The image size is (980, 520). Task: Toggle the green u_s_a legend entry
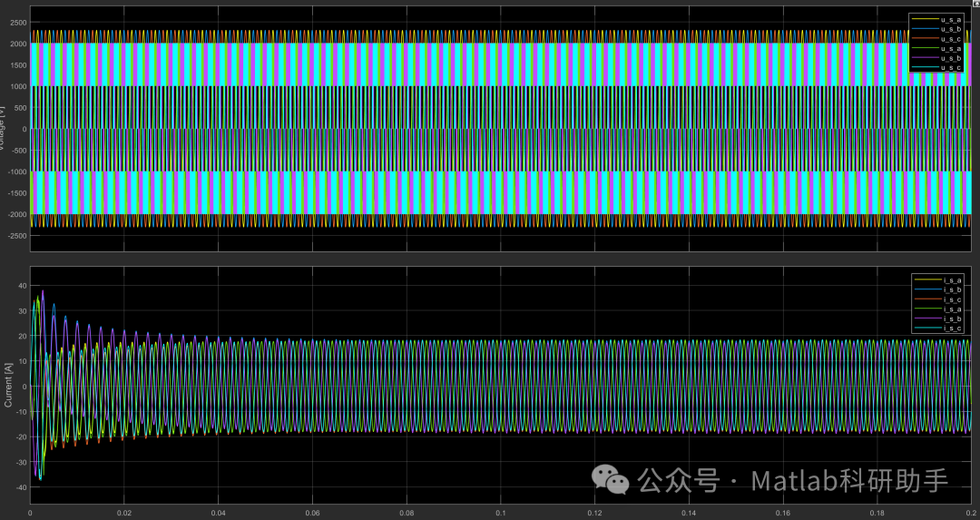click(936, 48)
